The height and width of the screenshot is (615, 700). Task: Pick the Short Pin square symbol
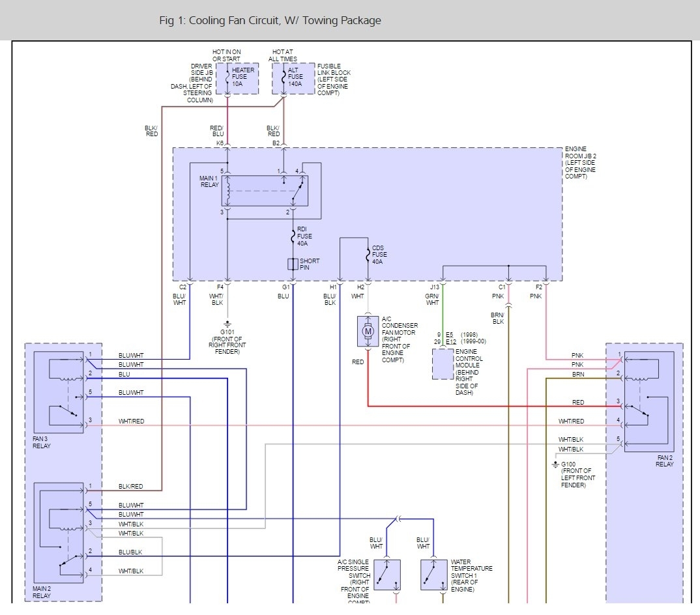pos(293,264)
